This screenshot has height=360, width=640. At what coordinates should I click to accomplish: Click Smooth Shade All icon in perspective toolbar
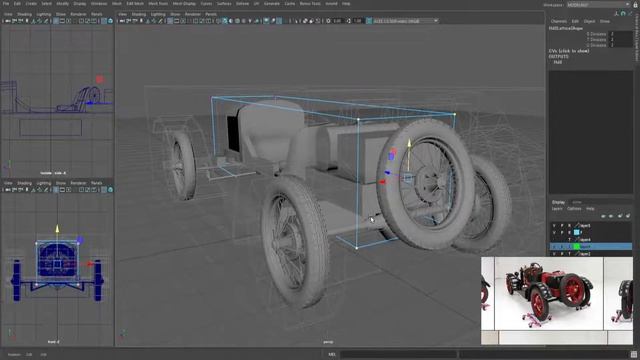(224, 20)
